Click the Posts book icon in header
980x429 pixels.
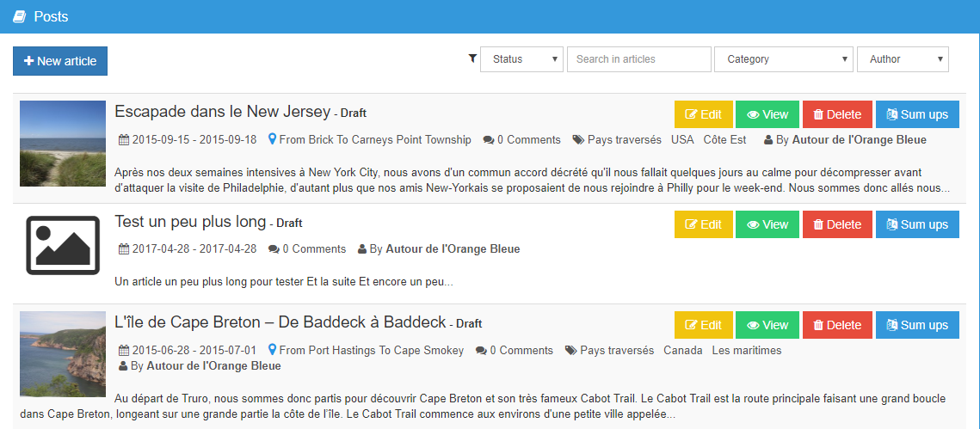point(19,16)
